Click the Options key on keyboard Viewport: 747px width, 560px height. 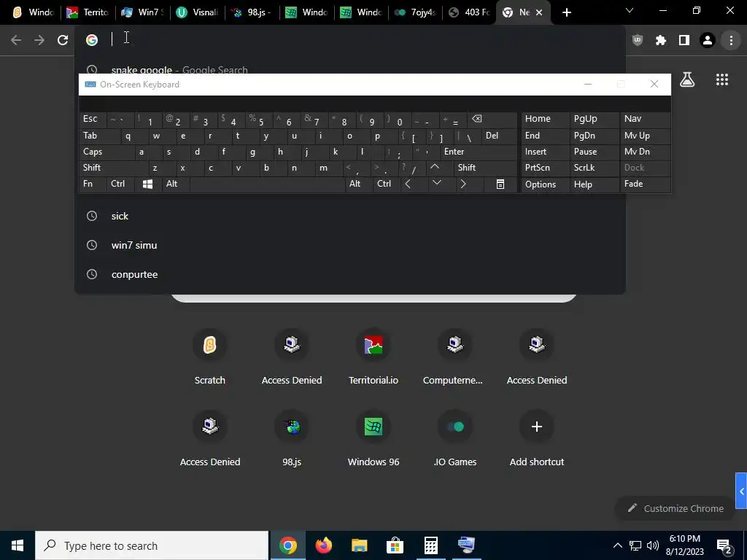tap(544, 184)
